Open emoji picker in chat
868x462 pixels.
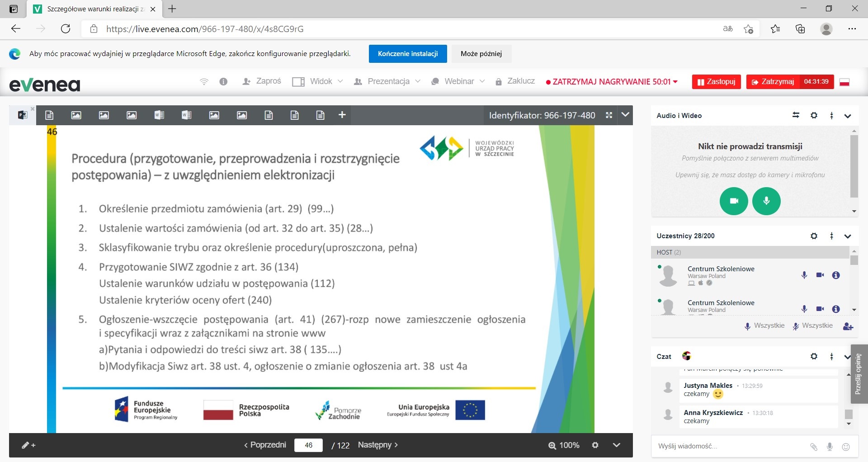tap(846, 447)
